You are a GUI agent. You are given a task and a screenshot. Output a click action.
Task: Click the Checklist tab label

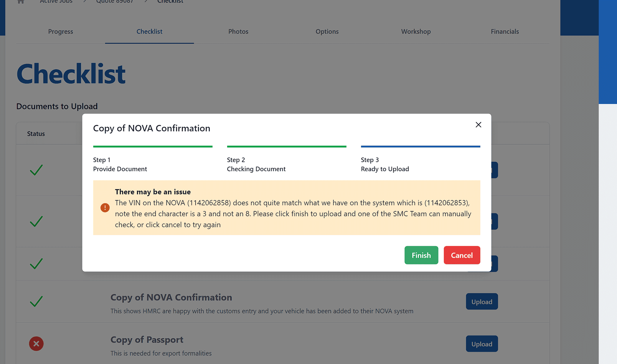[x=149, y=32]
